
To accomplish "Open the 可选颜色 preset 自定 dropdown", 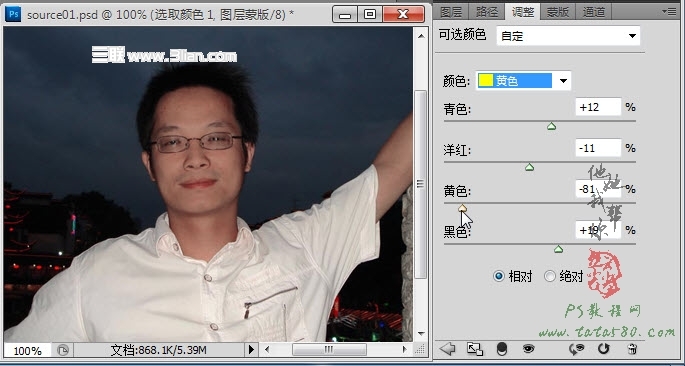I will coord(568,36).
